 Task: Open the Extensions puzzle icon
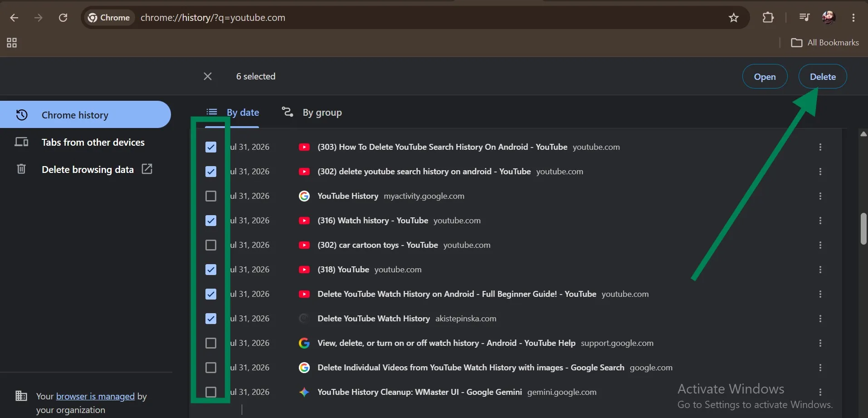(768, 18)
